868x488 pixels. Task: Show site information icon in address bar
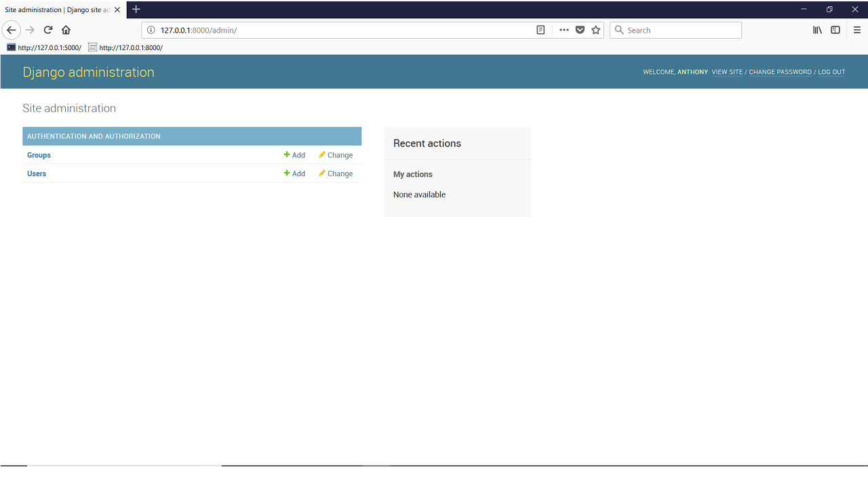(151, 30)
